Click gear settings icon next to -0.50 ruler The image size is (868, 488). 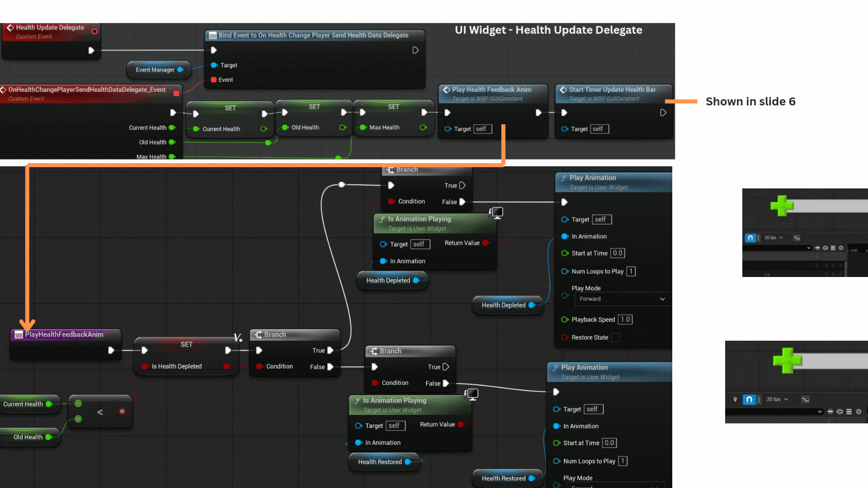(x=841, y=248)
